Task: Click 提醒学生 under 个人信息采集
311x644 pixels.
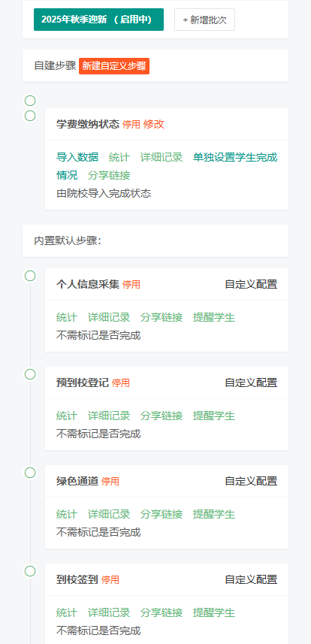Action: click(x=214, y=317)
